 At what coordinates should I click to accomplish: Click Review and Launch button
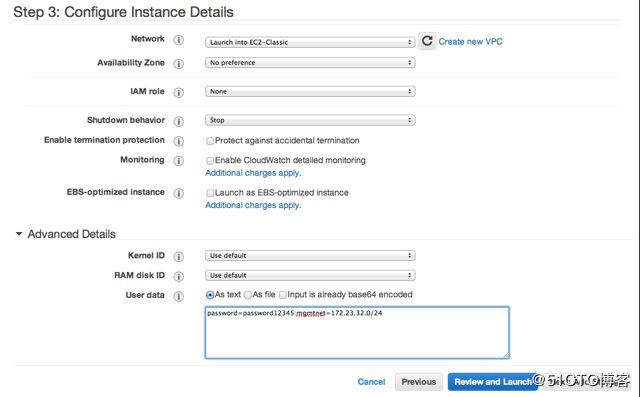point(493,382)
